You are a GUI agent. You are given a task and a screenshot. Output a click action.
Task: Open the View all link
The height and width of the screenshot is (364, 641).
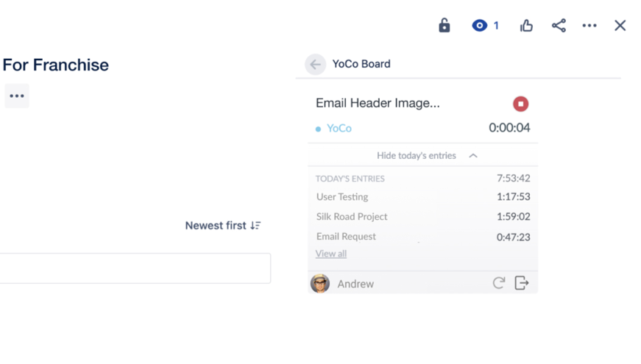pos(331,254)
